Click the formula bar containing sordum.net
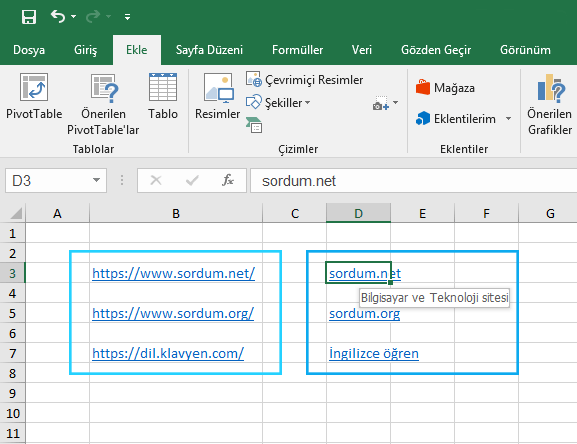 pos(414,181)
